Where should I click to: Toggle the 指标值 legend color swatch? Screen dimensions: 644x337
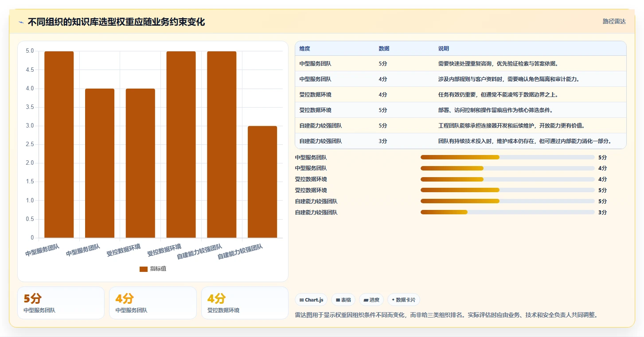click(144, 269)
